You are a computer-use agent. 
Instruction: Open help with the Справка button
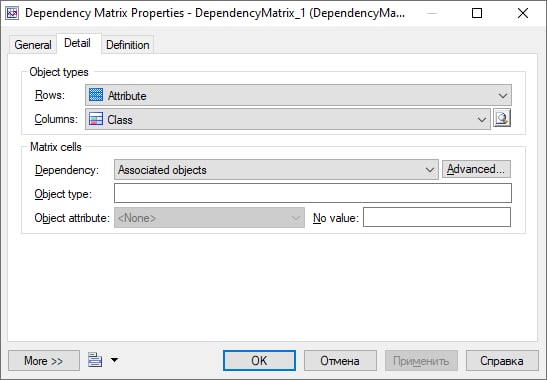[502, 360]
